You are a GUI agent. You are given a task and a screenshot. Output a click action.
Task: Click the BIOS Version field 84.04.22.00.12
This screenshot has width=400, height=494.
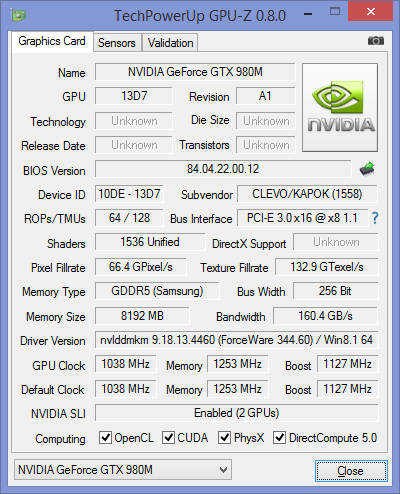[223, 169]
